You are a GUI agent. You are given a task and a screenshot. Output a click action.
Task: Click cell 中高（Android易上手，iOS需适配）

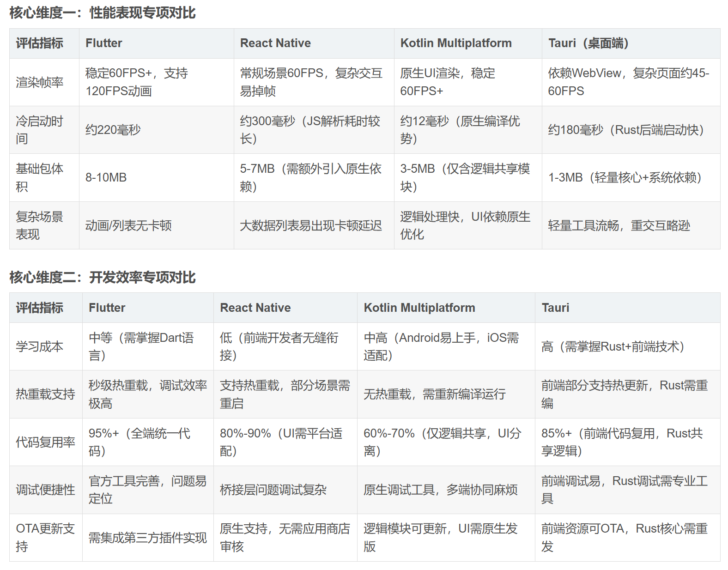pyautogui.click(x=446, y=346)
